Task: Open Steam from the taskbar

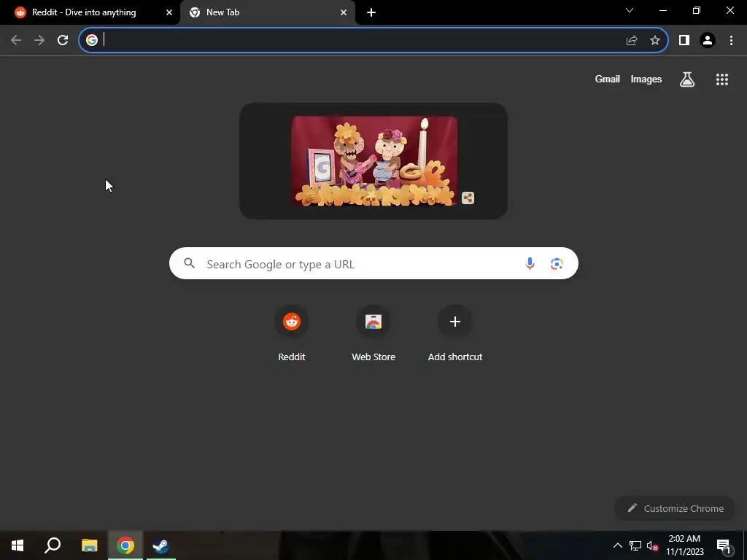Action: point(161,545)
